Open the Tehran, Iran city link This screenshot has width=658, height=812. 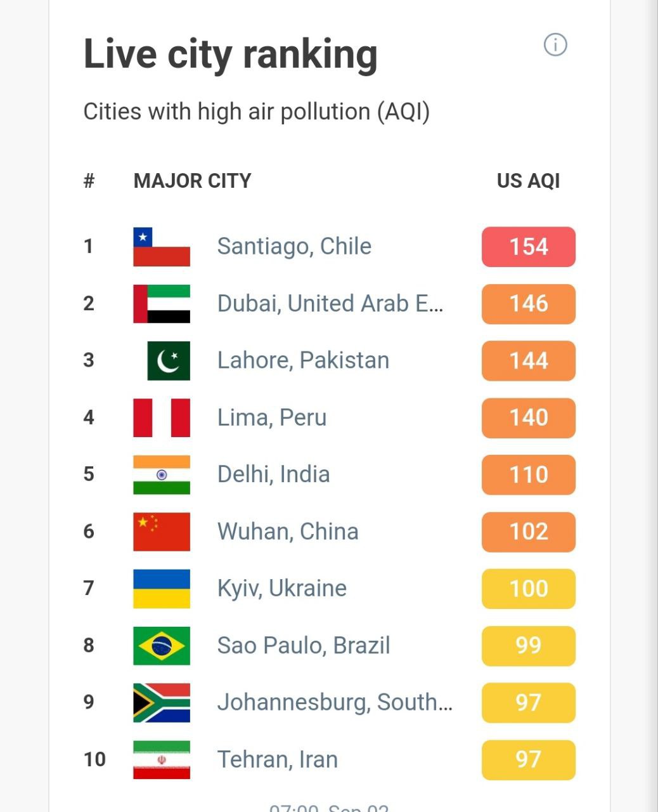(278, 759)
